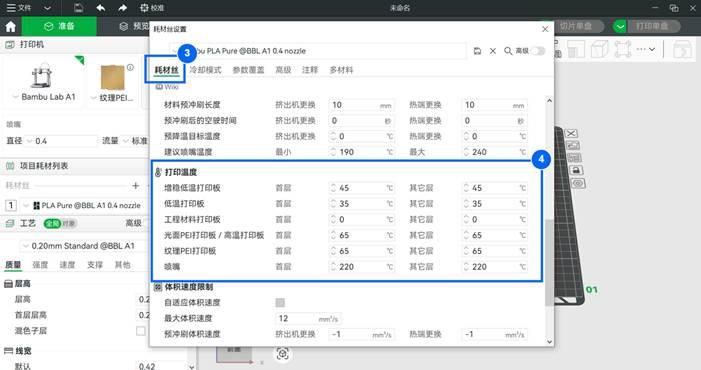Expand the dropdown arrow next to 文件
The height and width of the screenshot is (370, 701).
(x=47, y=8)
